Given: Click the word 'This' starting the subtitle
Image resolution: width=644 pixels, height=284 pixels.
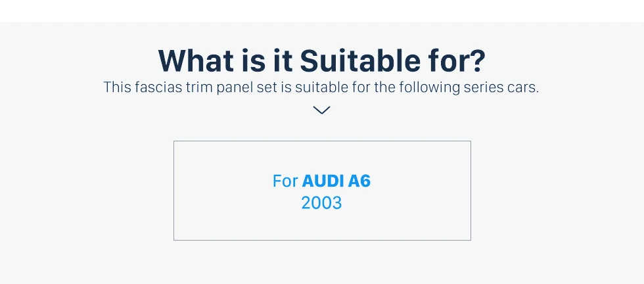Looking at the screenshot, I should [117, 87].
